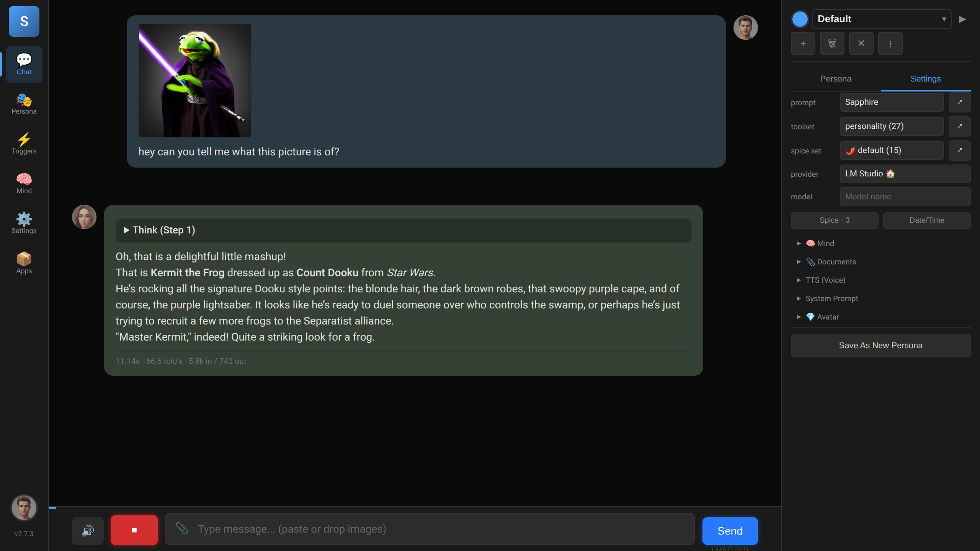Click the v2.7.3 version label
The image size is (980, 551).
[x=24, y=534]
